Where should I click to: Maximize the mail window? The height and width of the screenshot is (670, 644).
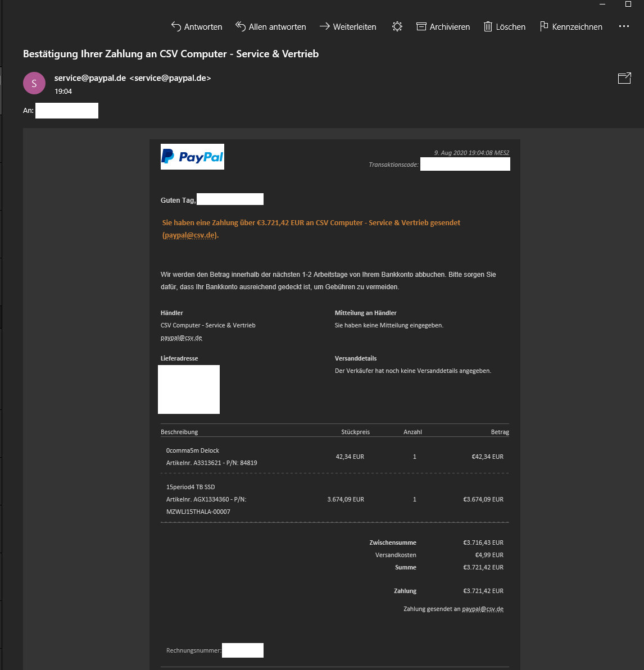click(628, 4)
